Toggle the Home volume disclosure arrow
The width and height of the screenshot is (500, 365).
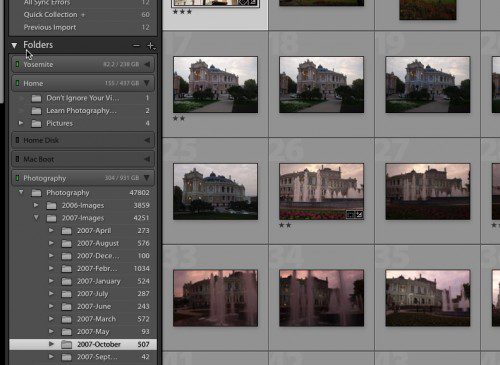tap(147, 83)
